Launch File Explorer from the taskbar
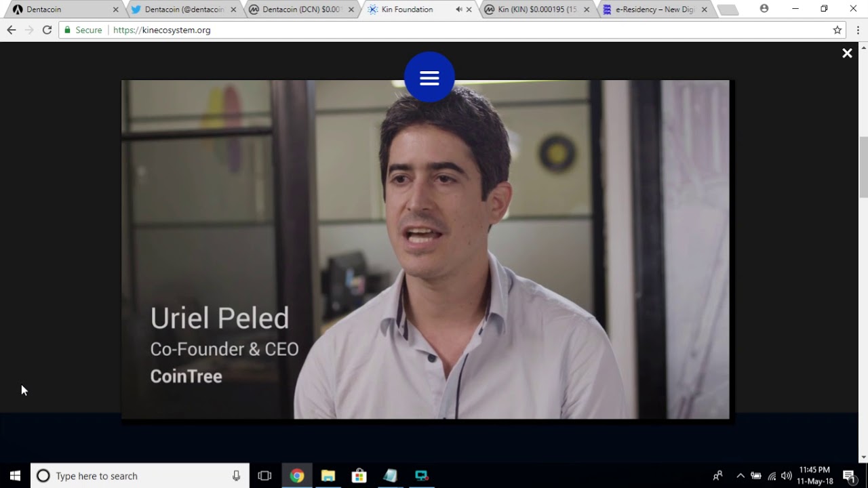The image size is (868, 488). (x=328, y=476)
